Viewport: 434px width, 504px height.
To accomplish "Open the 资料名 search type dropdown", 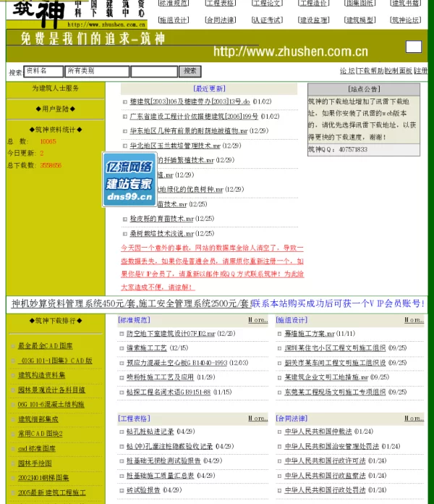I will [x=43, y=72].
